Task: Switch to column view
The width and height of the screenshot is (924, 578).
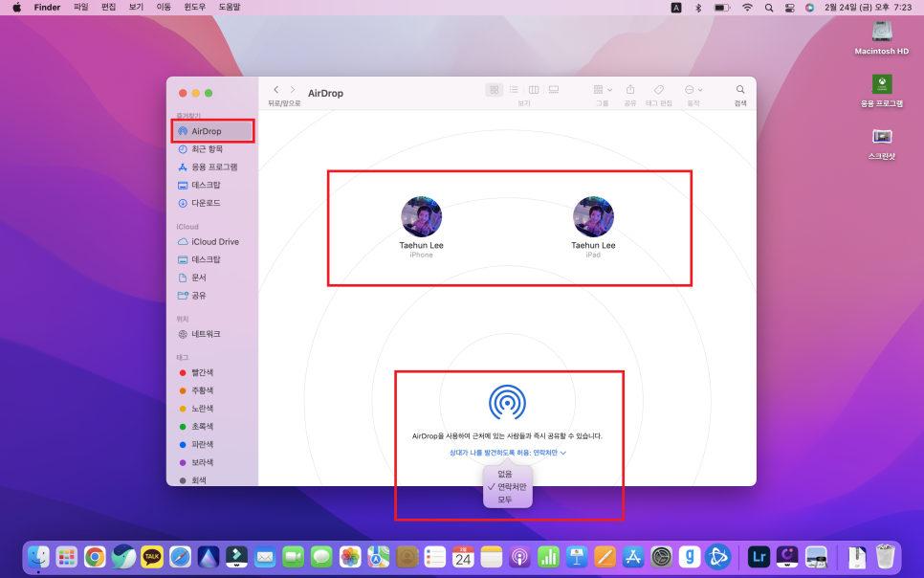Action: [534, 90]
